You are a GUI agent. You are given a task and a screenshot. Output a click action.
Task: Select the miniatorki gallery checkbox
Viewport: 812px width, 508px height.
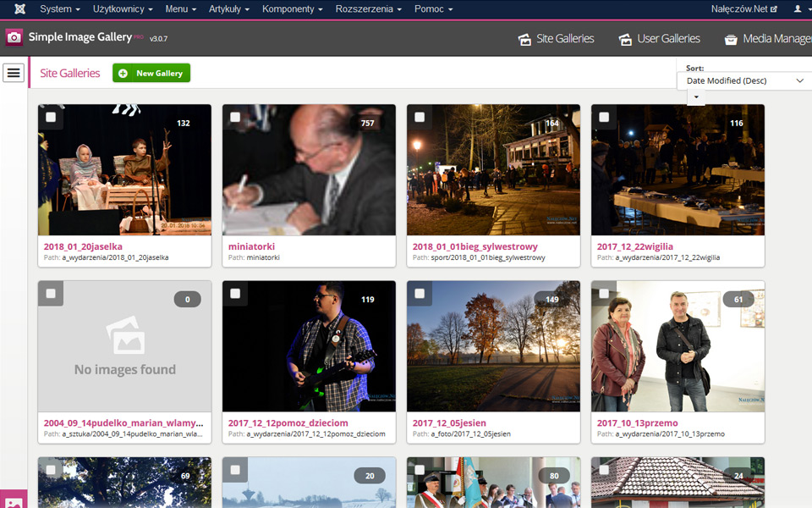coord(235,117)
